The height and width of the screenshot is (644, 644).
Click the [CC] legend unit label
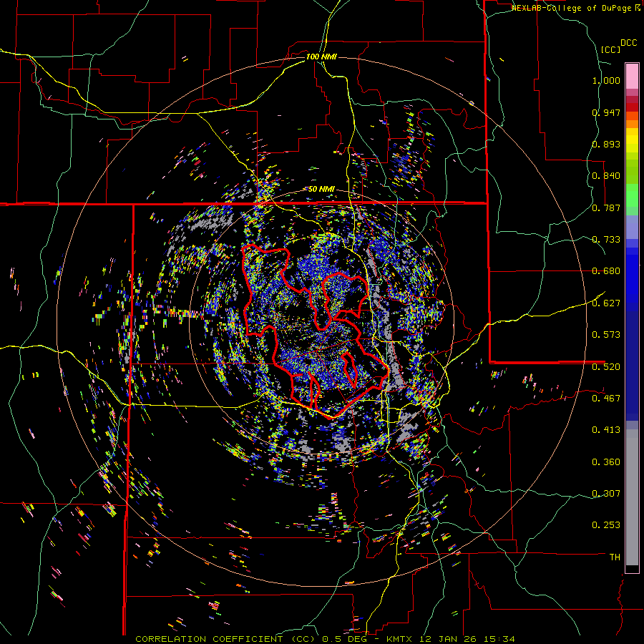[610, 49]
